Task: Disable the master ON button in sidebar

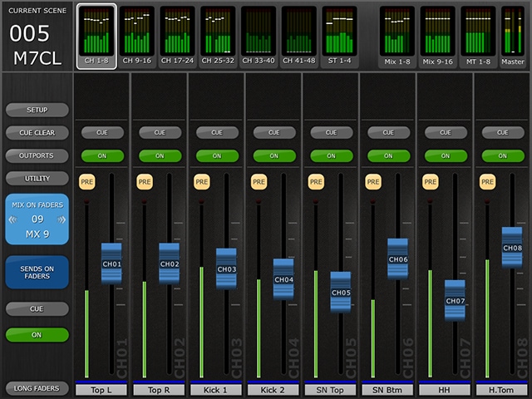Action: coord(37,334)
